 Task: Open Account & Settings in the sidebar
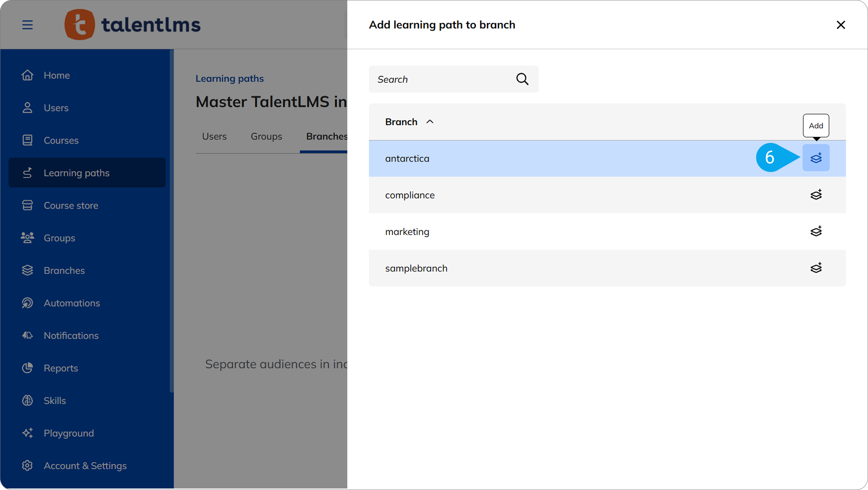(87, 465)
